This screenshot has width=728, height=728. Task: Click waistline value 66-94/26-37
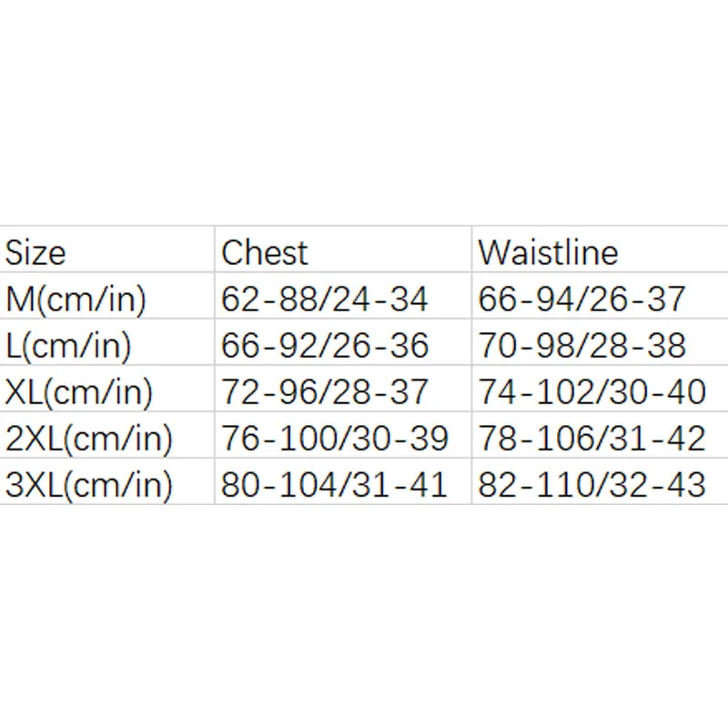[582, 298]
